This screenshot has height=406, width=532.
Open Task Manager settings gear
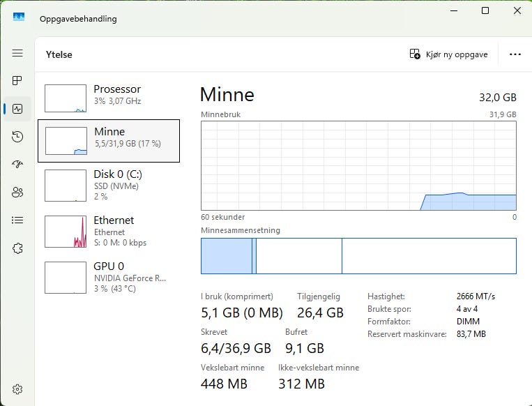(x=17, y=389)
